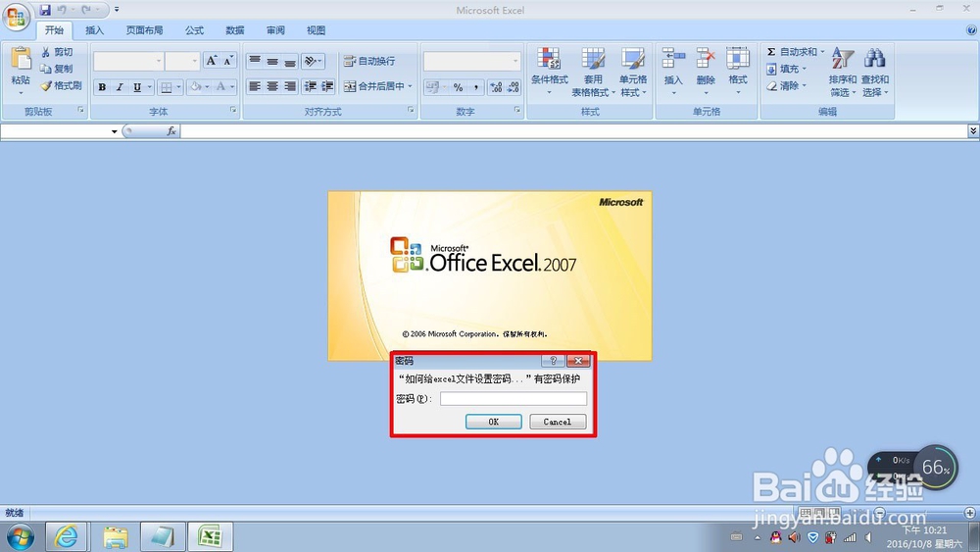Image resolution: width=980 pixels, height=552 pixels.
Task: Click the decrease decimal icon
Action: (514, 87)
